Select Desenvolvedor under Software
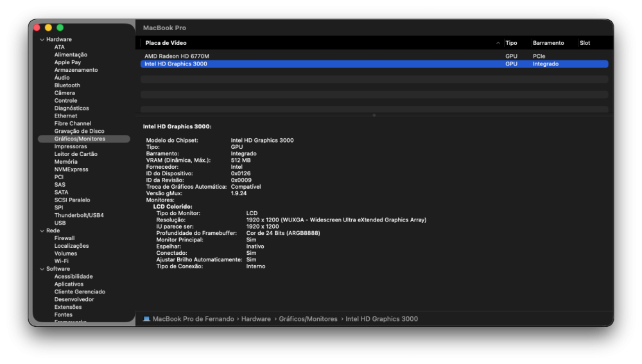 pos(74,300)
